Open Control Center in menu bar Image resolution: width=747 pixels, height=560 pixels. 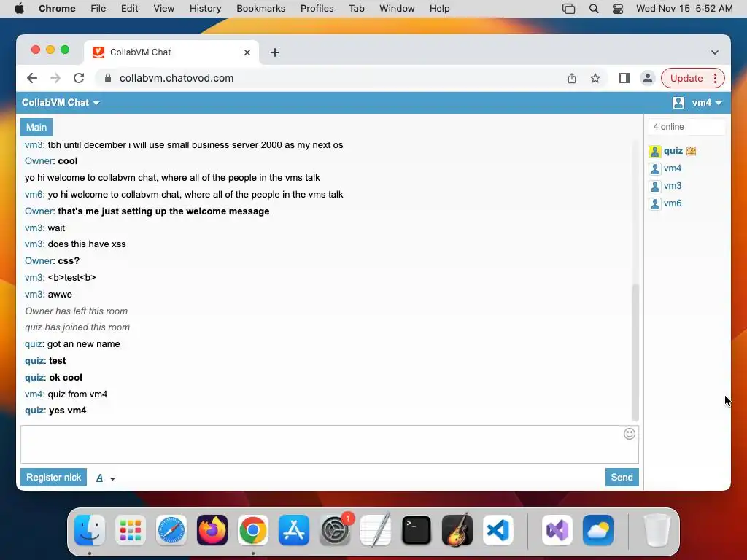[618, 9]
